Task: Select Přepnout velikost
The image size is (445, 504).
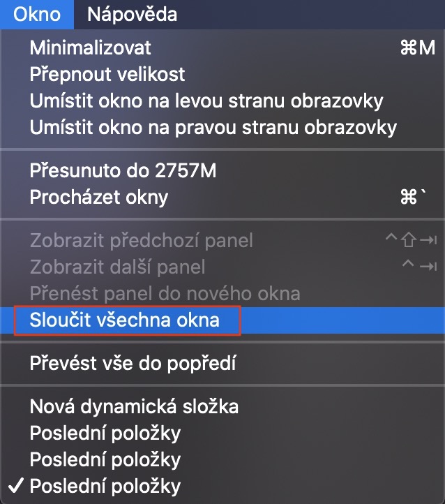Action: click(107, 75)
